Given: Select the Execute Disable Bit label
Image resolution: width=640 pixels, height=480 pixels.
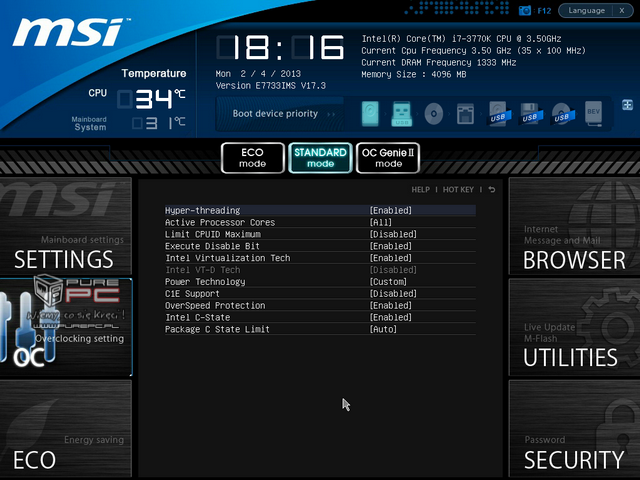Looking at the screenshot, I should (212, 246).
